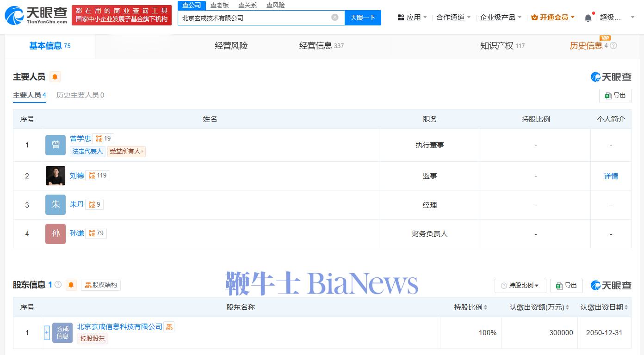The height and width of the screenshot is (355, 644).
Task: Click the alert bell beside 主要人员 heading
Action: point(55,77)
